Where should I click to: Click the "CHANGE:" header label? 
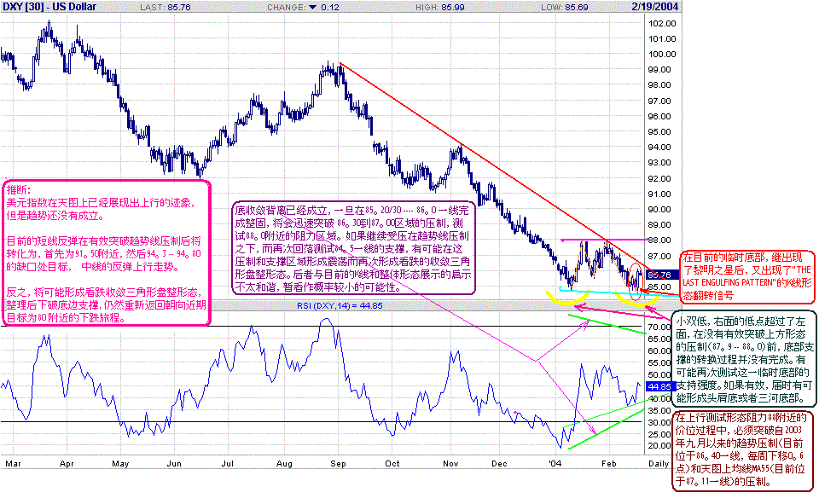[x=287, y=8]
